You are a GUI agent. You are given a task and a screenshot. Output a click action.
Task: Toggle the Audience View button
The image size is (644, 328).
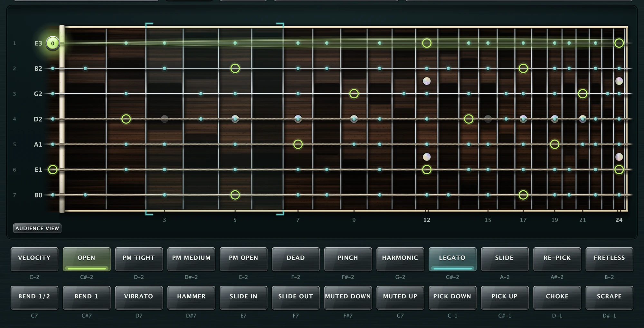pyautogui.click(x=37, y=228)
